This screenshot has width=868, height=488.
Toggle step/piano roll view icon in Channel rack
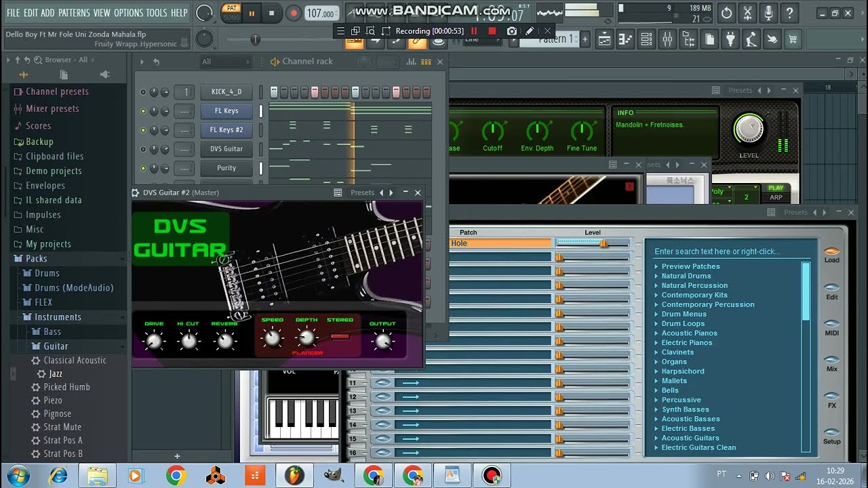[426, 62]
